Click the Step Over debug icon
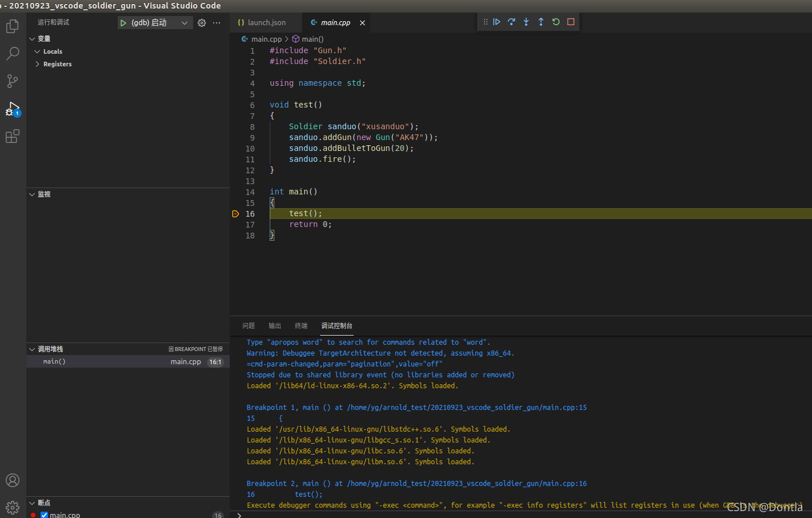The width and height of the screenshot is (812, 518). [511, 22]
